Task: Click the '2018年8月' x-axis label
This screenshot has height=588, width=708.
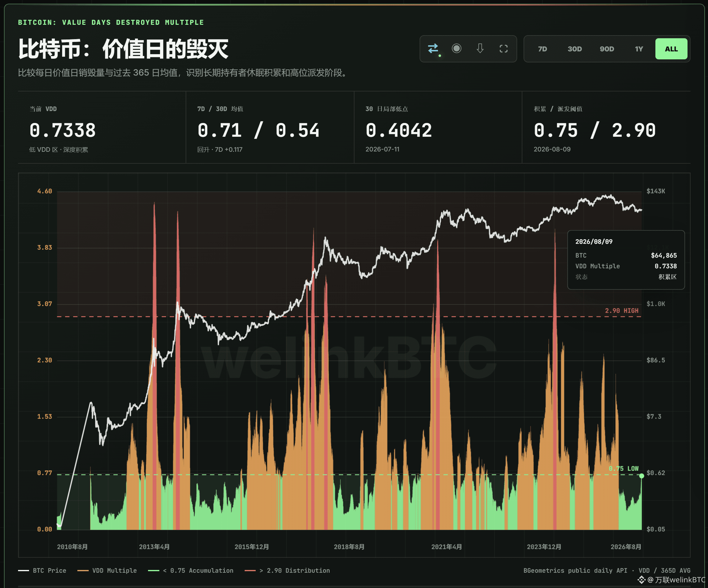Action: pyautogui.click(x=349, y=547)
